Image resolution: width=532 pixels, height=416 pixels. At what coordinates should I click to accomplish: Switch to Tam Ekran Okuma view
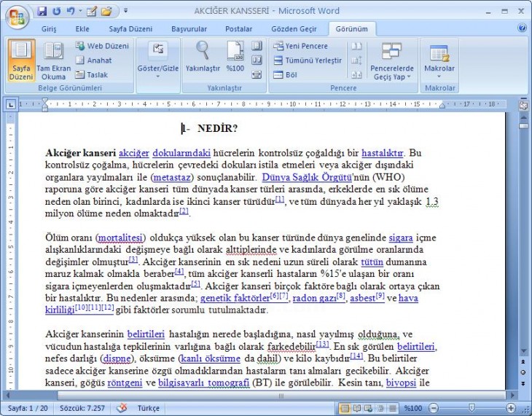[x=53, y=60]
